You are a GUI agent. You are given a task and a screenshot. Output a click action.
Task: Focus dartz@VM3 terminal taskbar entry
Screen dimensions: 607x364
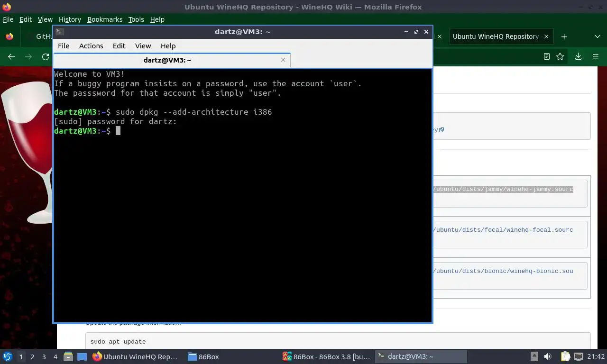(421, 356)
